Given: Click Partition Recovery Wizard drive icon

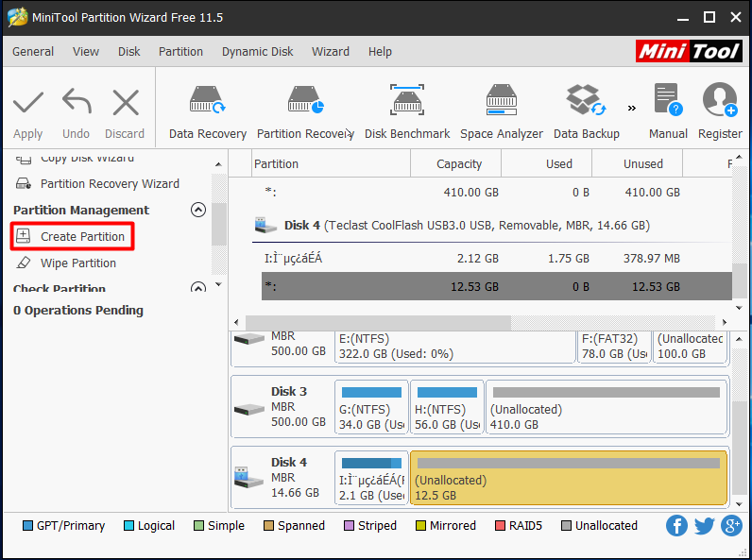Looking at the screenshot, I should point(24,183).
